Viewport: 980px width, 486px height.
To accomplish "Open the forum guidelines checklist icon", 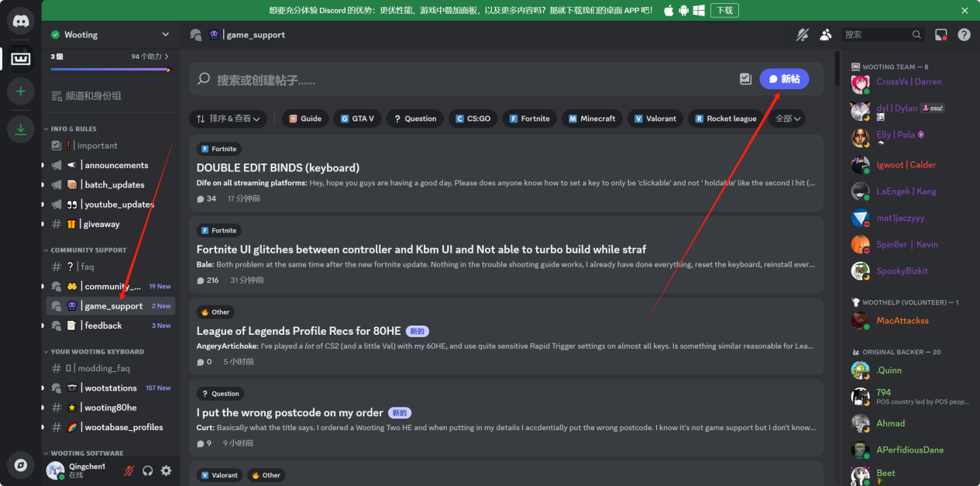I will pos(745,79).
